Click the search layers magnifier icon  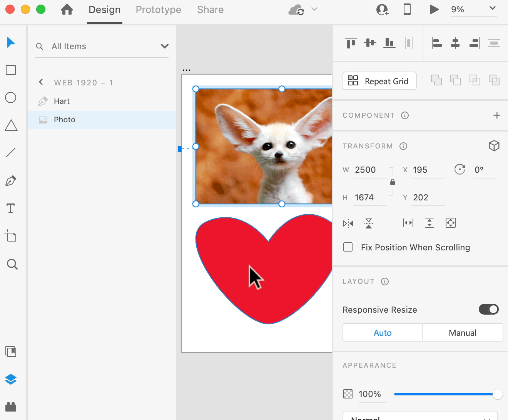click(x=39, y=46)
